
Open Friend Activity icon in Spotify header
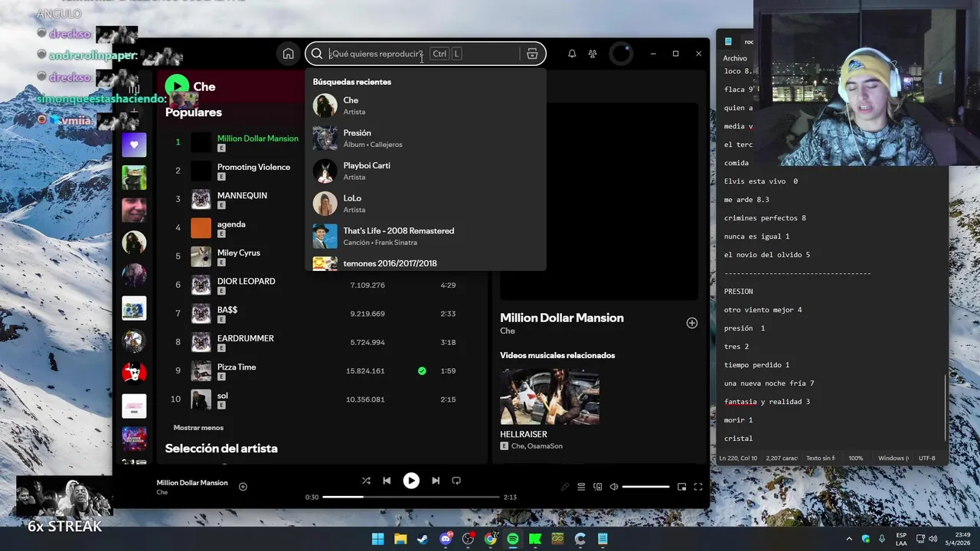pos(593,54)
